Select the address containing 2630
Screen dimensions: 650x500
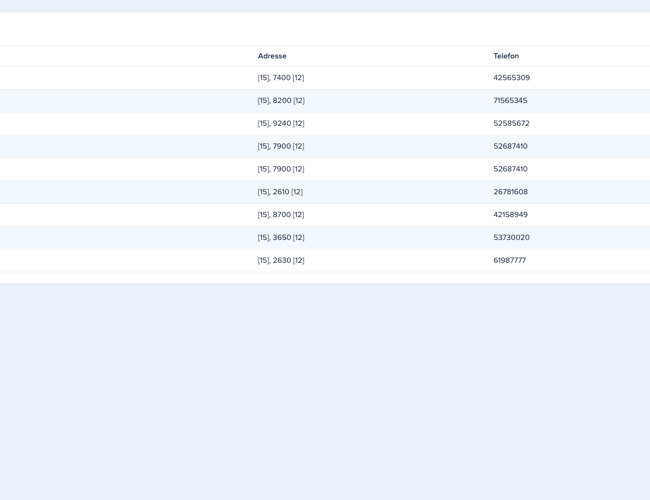coord(281,261)
